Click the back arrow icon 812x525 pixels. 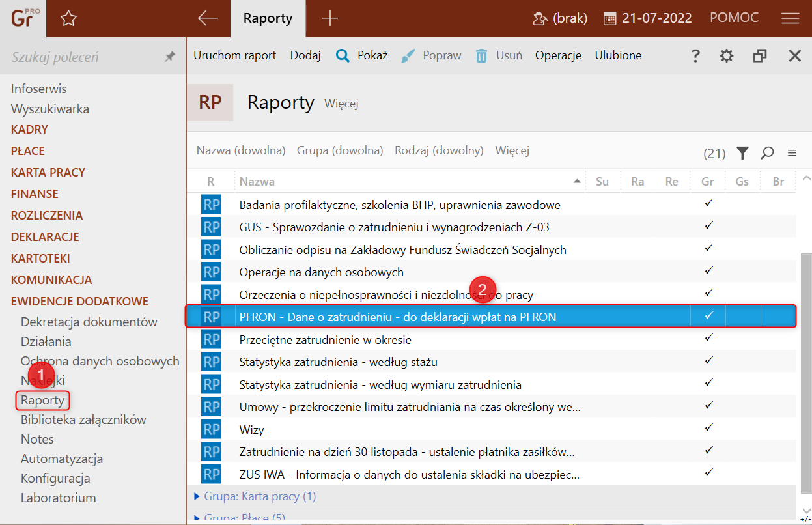(x=208, y=19)
